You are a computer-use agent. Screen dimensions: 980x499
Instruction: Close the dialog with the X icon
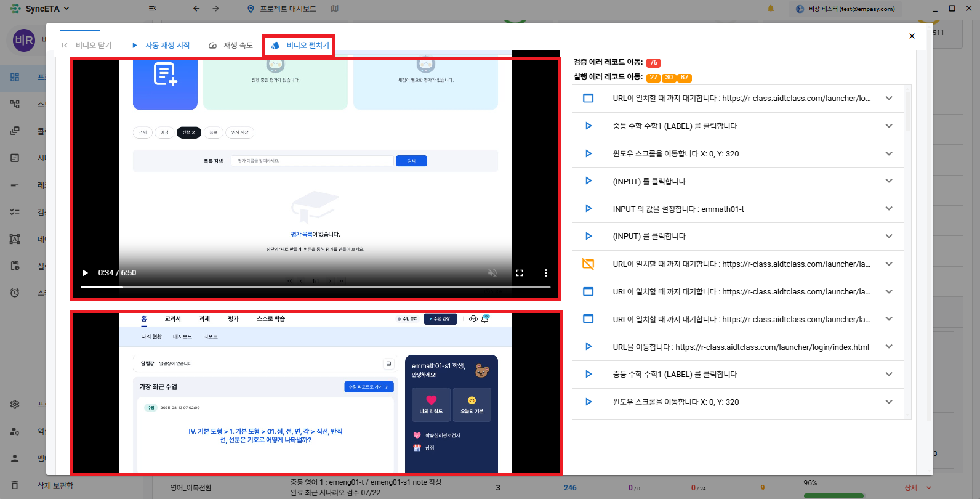pos(912,36)
